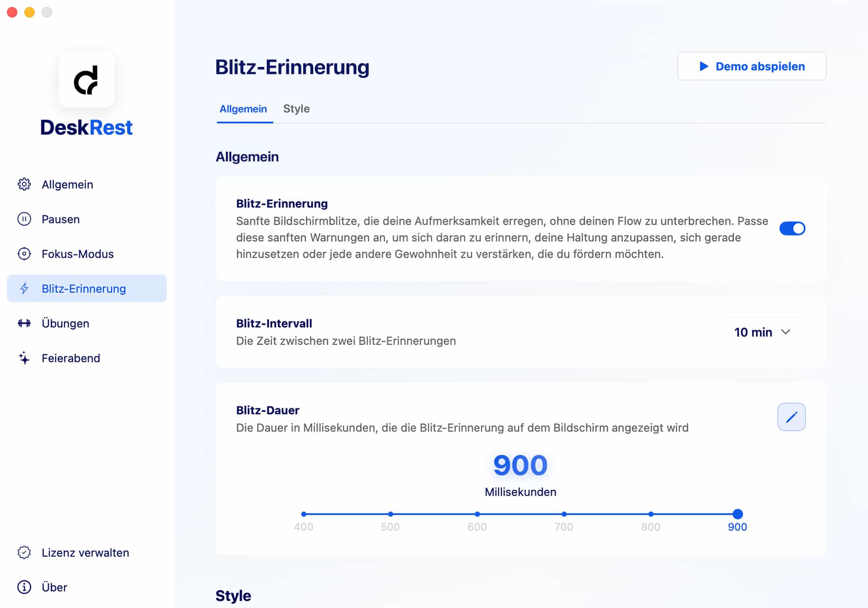Click the sparkle icon for Feierabend
Image resolution: width=868 pixels, height=608 pixels.
[x=24, y=358]
